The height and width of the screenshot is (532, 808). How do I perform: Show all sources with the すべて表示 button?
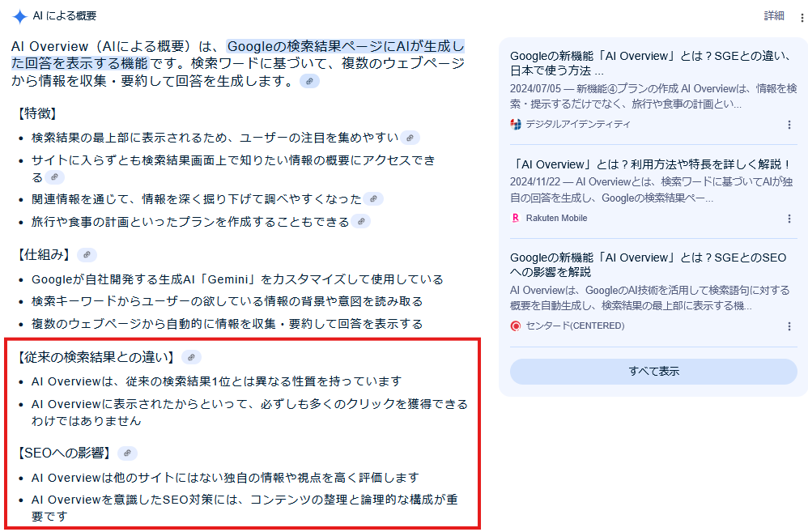tap(653, 371)
